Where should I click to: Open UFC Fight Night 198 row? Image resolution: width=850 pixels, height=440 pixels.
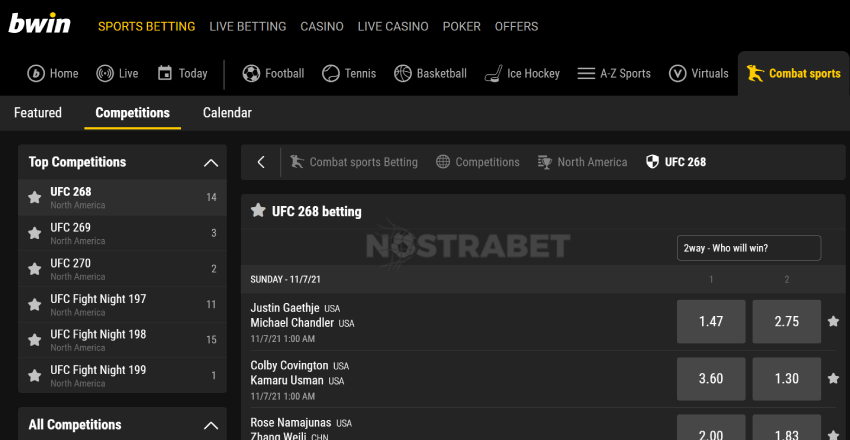click(x=123, y=340)
